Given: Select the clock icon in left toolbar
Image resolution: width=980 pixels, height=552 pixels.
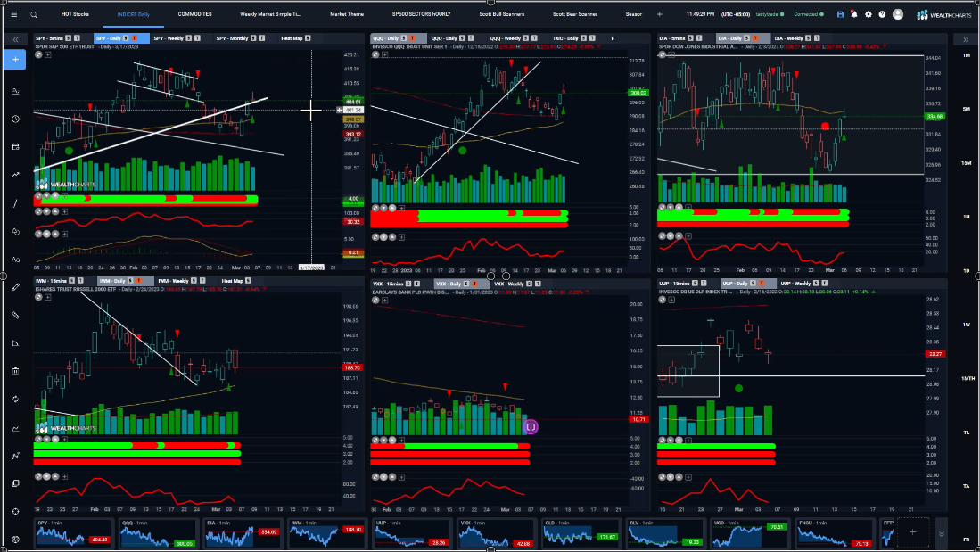Looking at the screenshot, I should click(15, 119).
